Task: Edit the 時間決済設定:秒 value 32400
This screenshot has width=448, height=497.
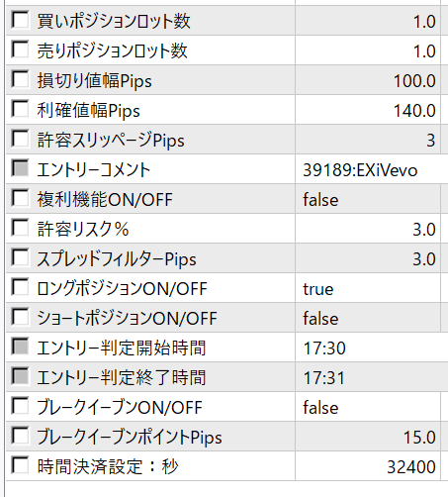Action: coord(368,466)
